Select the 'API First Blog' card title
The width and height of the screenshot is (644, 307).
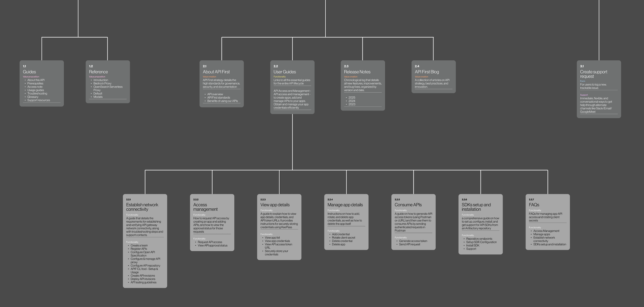[427, 72]
